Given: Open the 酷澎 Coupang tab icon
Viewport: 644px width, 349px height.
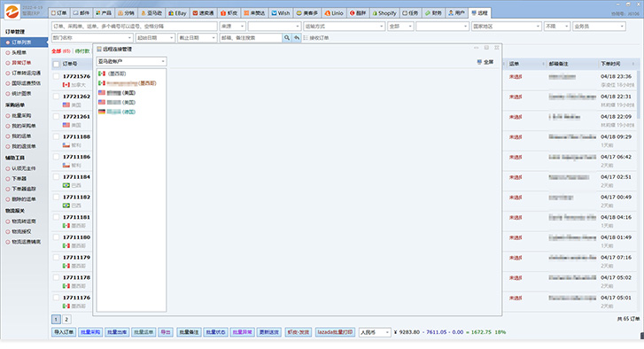Looking at the screenshot, I should (x=352, y=13).
